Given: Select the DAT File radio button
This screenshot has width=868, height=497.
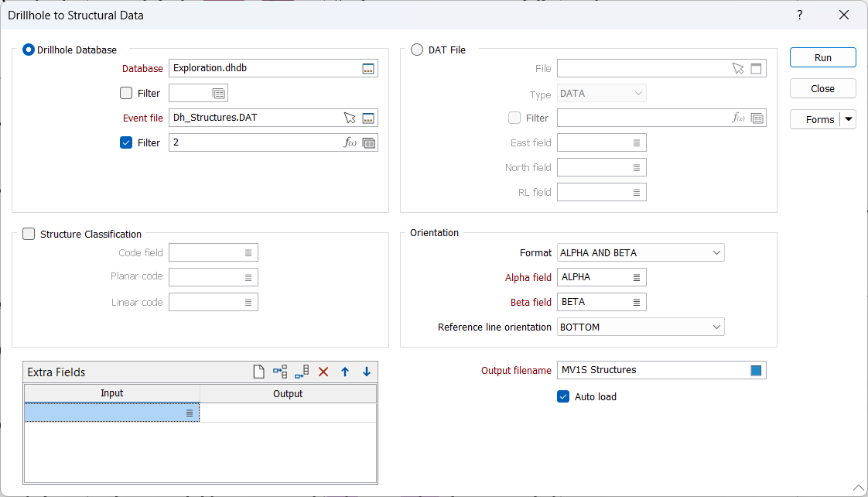Looking at the screenshot, I should pyautogui.click(x=417, y=49).
